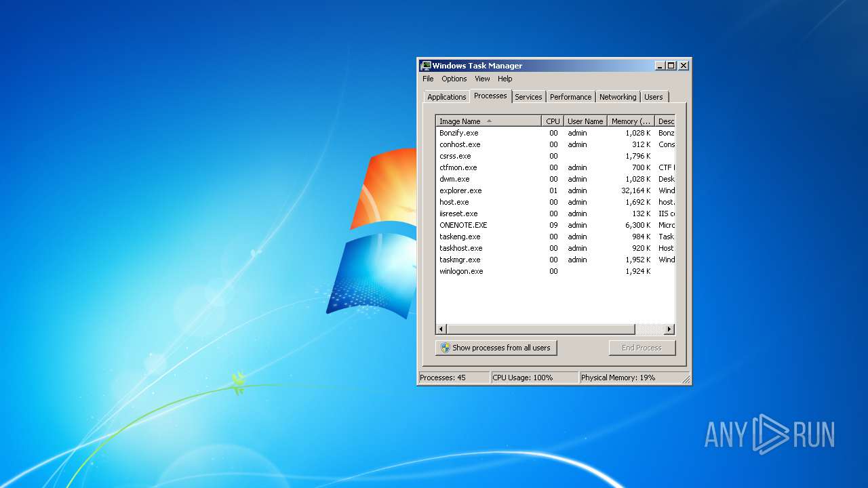Select the winlogon.exe process
The image size is (868, 488).
pos(555,271)
